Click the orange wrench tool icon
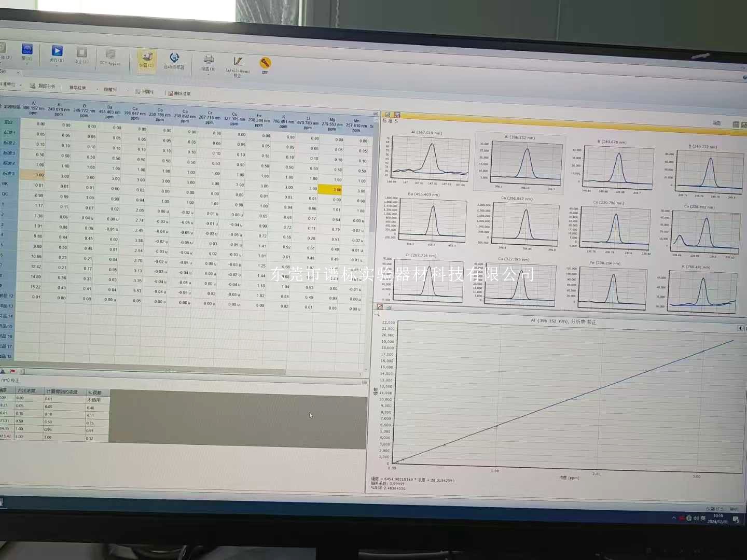This screenshot has height=560, width=747. click(x=265, y=63)
